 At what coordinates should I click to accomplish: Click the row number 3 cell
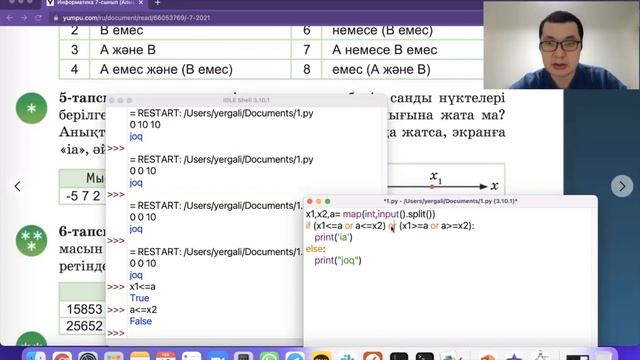tap(74, 50)
